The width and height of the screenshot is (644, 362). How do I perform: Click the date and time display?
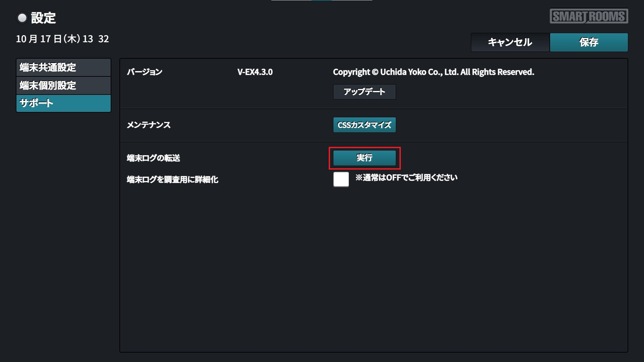[x=62, y=39]
